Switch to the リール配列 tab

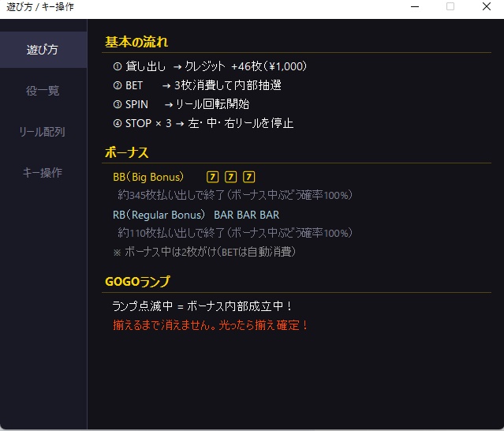(x=43, y=132)
